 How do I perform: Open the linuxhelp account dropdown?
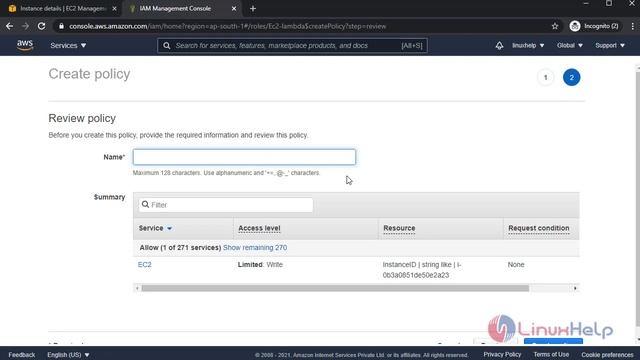click(528, 46)
